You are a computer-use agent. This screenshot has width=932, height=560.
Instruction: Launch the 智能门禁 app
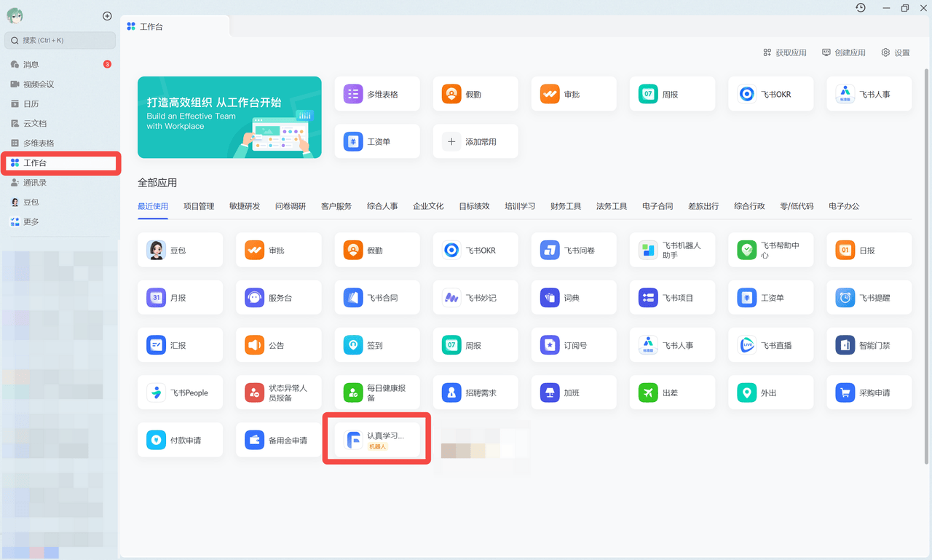click(x=869, y=344)
